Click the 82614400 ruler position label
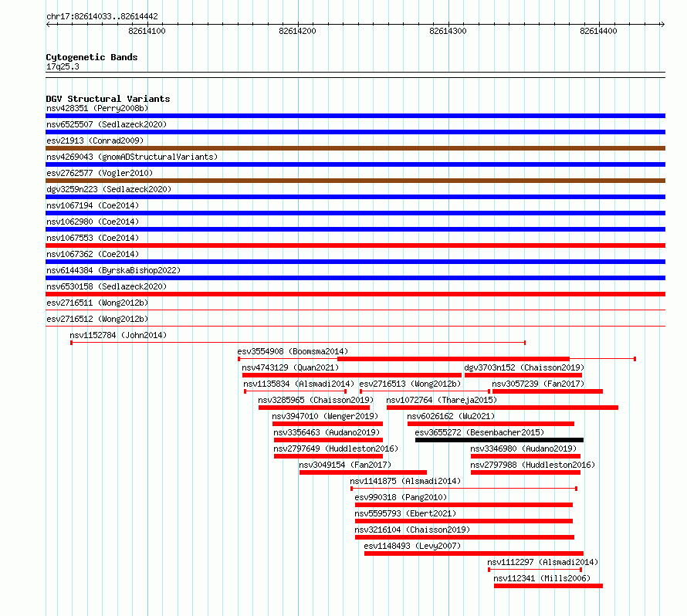The width and height of the screenshot is (687, 616). click(x=598, y=31)
